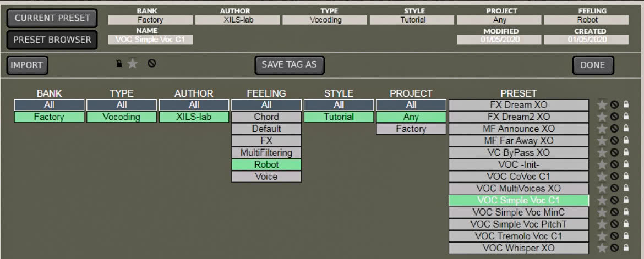Click the lock icon beside VOC Simple Voc C1
This screenshot has height=259, width=644.
click(x=626, y=200)
